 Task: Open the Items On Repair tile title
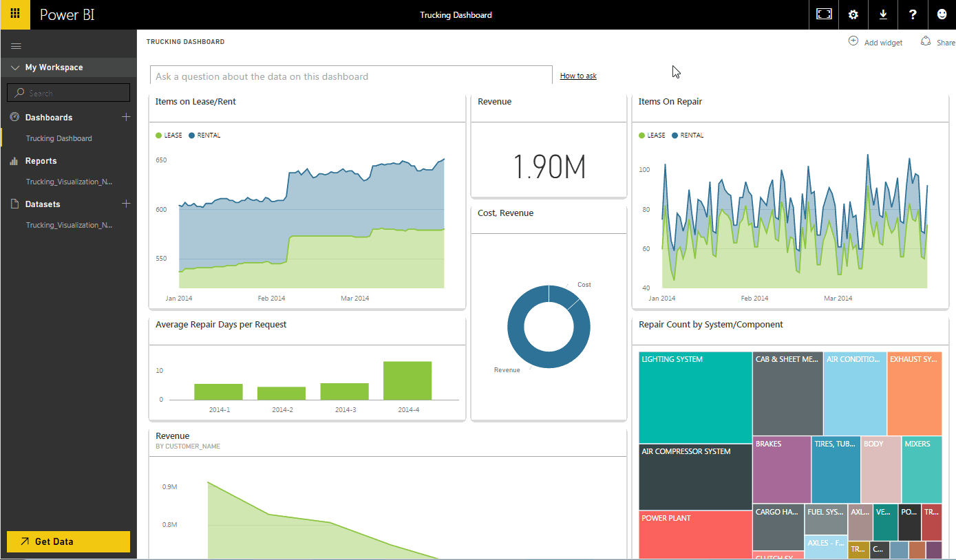pyautogui.click(x=670, y=102)
